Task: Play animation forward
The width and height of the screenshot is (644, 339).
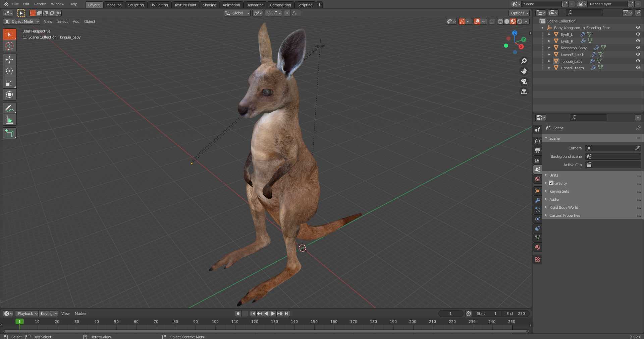Action: [x=273, y=314]
